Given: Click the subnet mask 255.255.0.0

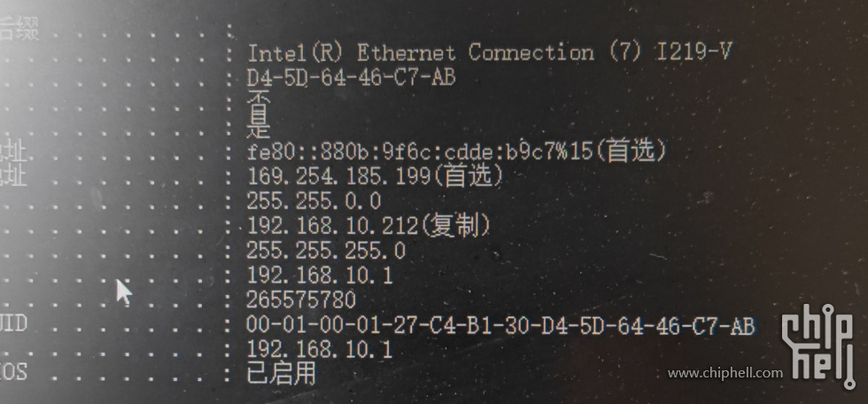Looking at the screenshot, I should [314, 201].
